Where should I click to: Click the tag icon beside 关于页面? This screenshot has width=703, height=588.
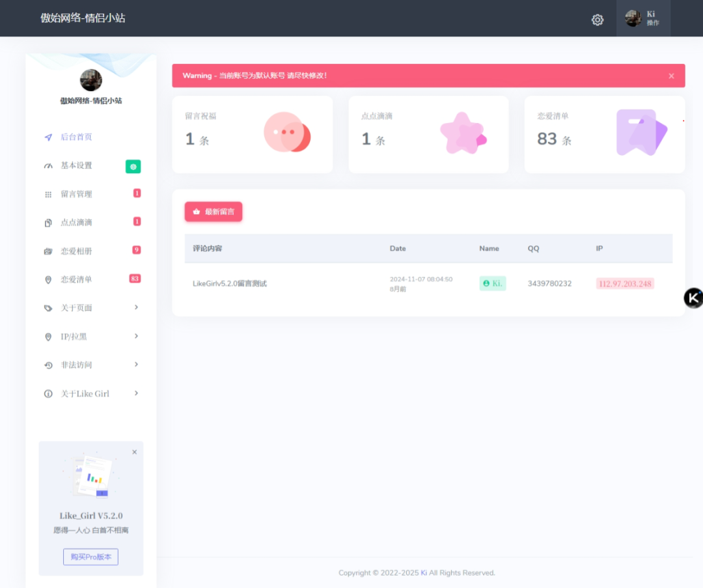coord(48,308)
